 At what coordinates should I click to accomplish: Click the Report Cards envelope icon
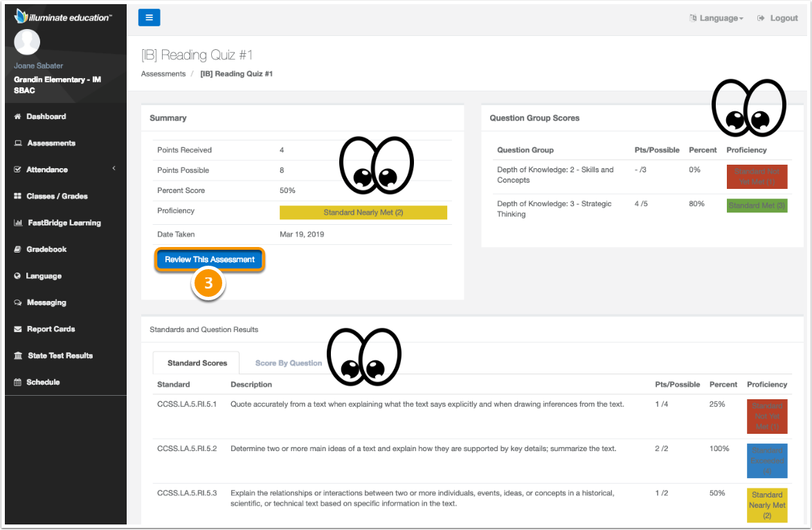click(17, 329)
